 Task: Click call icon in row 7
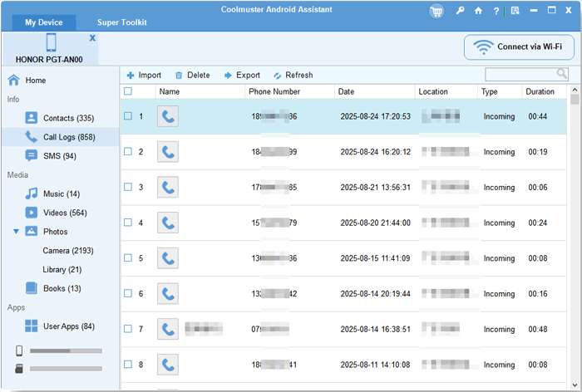[x=168, y=329]
